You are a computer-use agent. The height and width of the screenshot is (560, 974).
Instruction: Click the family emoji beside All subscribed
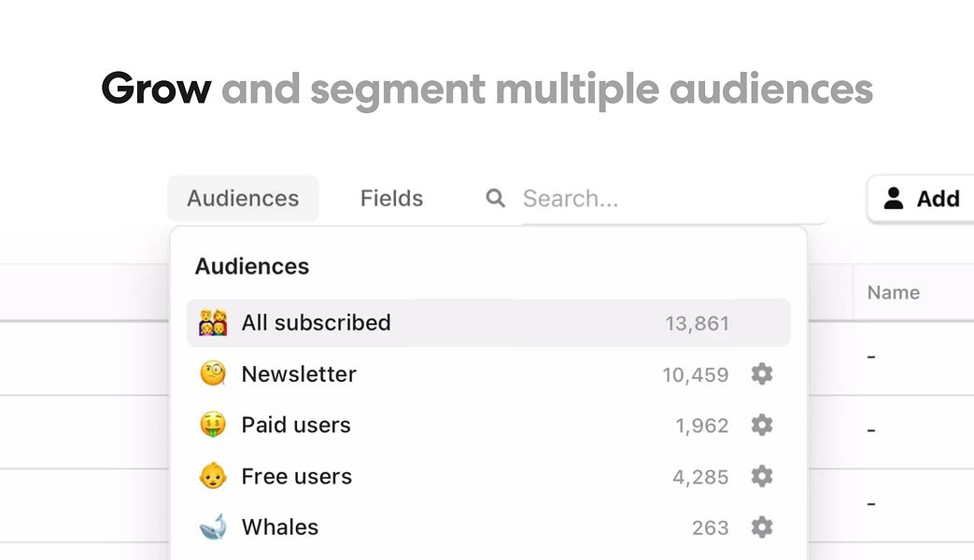(213, 323)
